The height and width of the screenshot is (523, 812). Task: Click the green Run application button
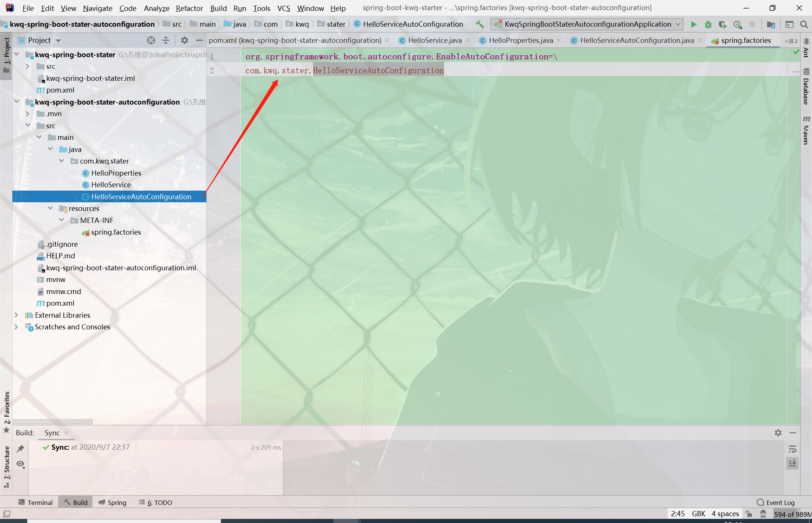click(x=694, y=24)
